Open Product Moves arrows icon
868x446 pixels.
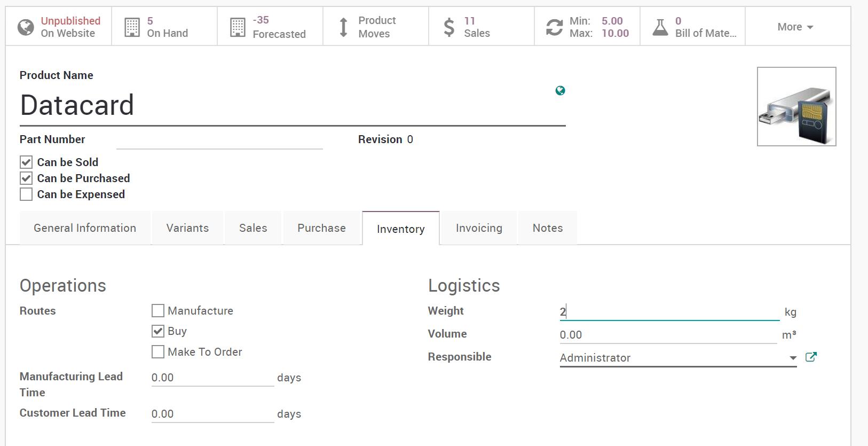coord(344,27)
